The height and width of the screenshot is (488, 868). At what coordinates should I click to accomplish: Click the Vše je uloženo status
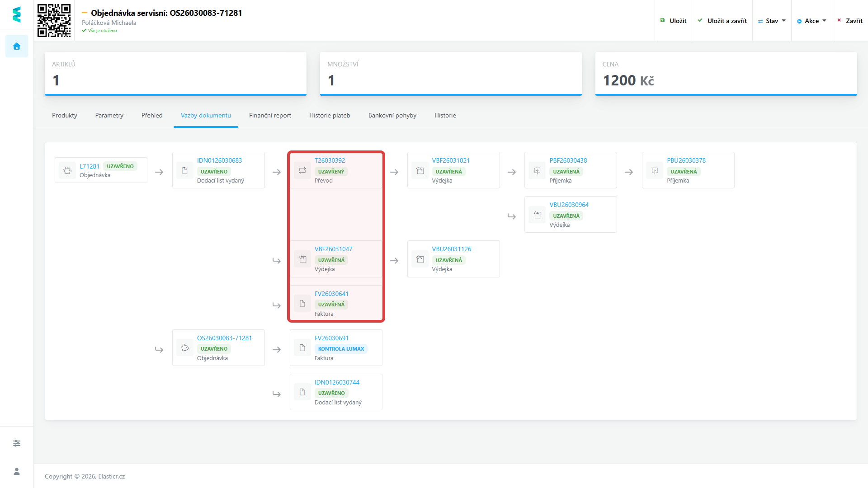[x=99, y=31]
